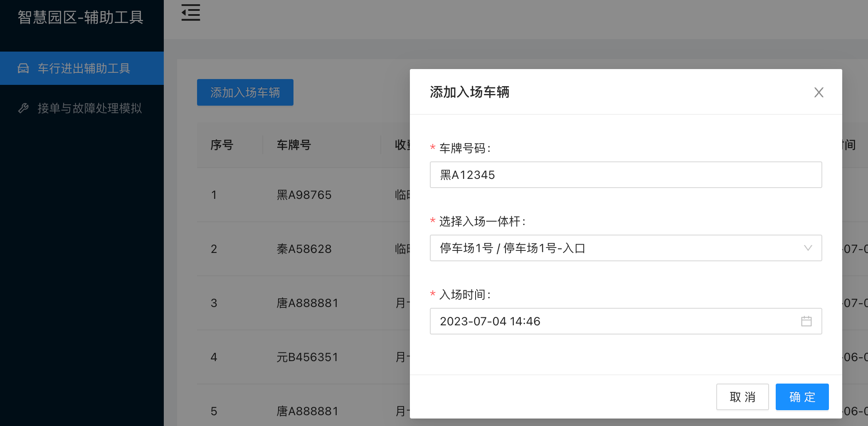Collapse the sidebar navigation panel
This screenshot has width=868, height=426.
click(190, 13)
